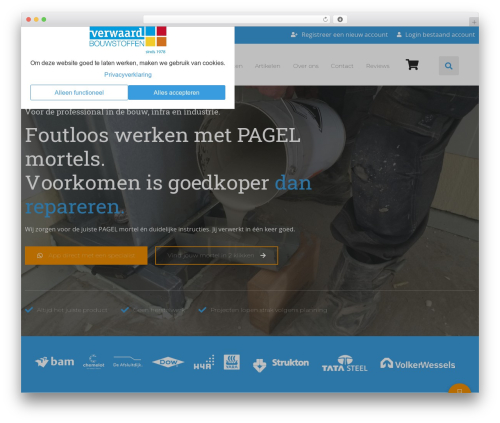Click the De Afsluitdijk logo
The height and width of the screenshot is (423, 500).
127,362
